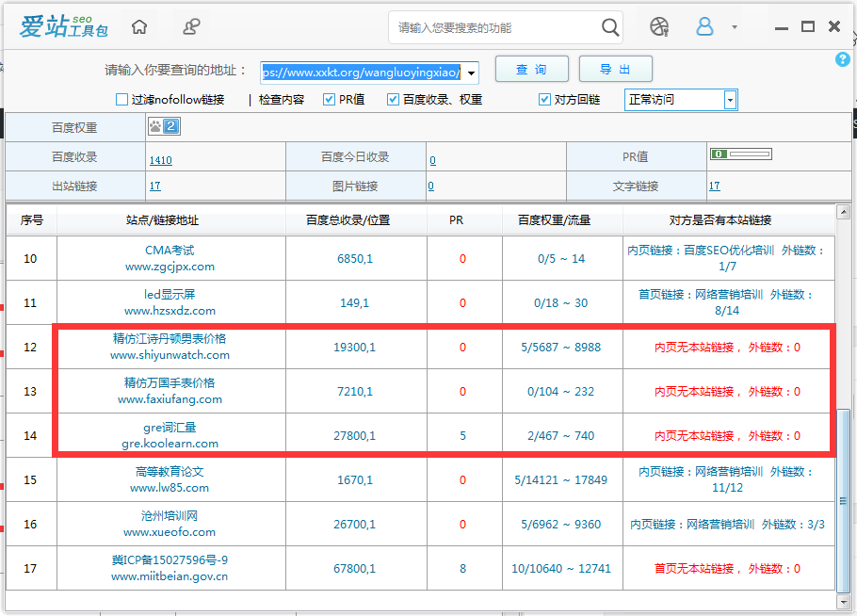This screenshot has height=616, width=857.
Task: Sort by the 序号 column header
Action: [32, 220]
